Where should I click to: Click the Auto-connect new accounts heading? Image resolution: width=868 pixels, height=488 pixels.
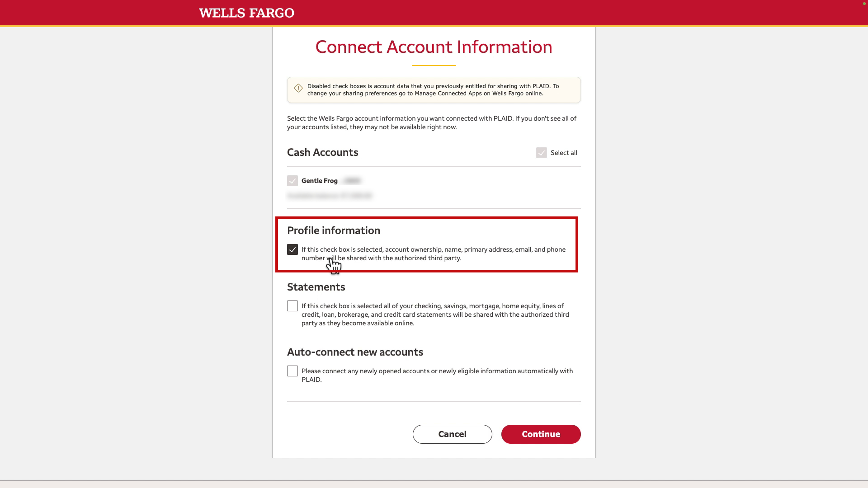(x=355, y=352)
